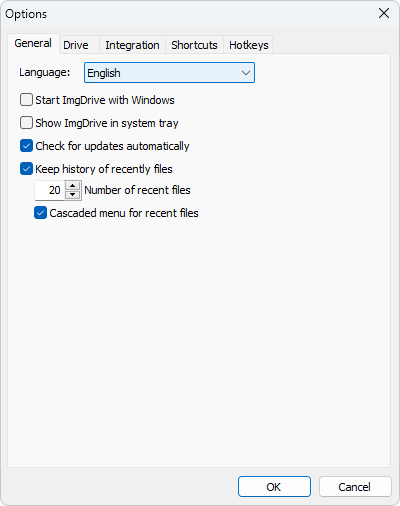Select the Shortcuts tab
400x506 pixels.
tap(194, 45)
